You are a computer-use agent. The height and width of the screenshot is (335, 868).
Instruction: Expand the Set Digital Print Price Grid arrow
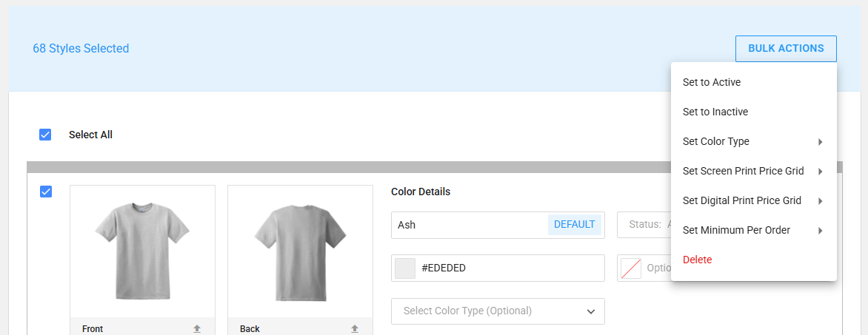(820, 201)
